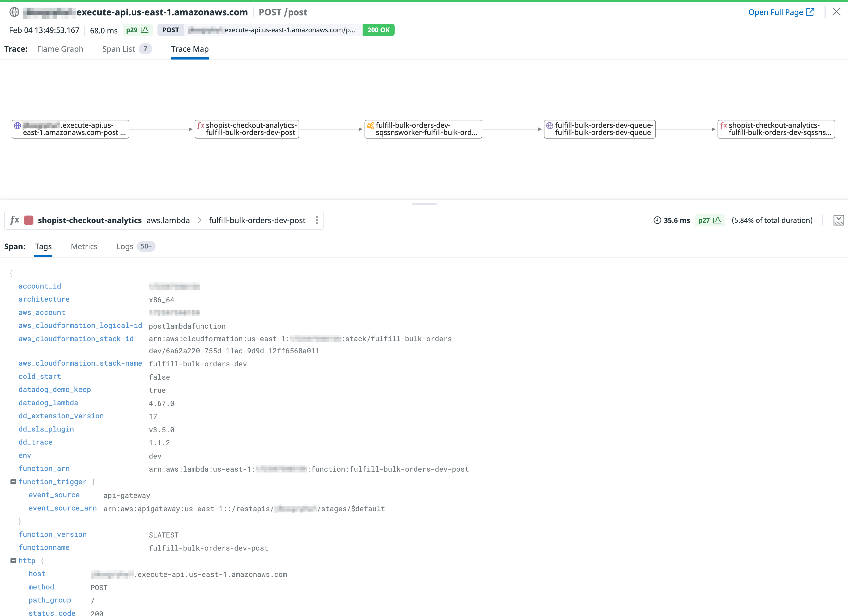This screenshot has height=616, width=848.
Task: Click the red service color swatch for shopist-checkout-analytics
Action: 29,220
